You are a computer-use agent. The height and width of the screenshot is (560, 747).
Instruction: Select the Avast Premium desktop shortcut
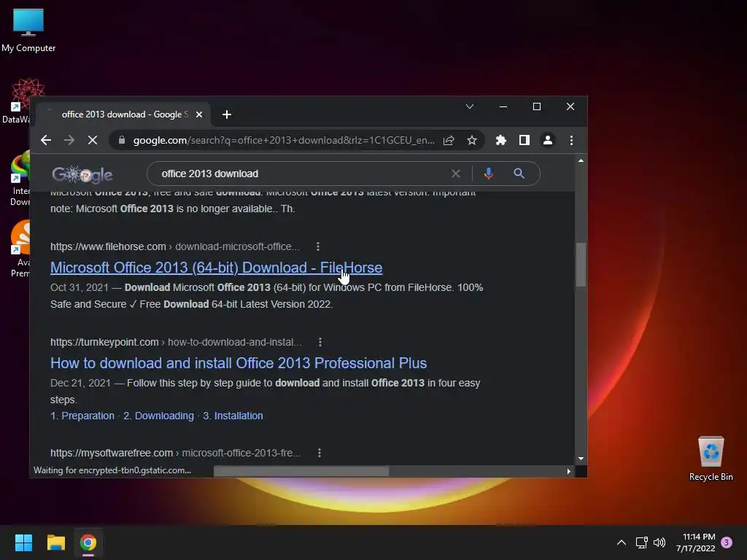[x=20, y=249]
